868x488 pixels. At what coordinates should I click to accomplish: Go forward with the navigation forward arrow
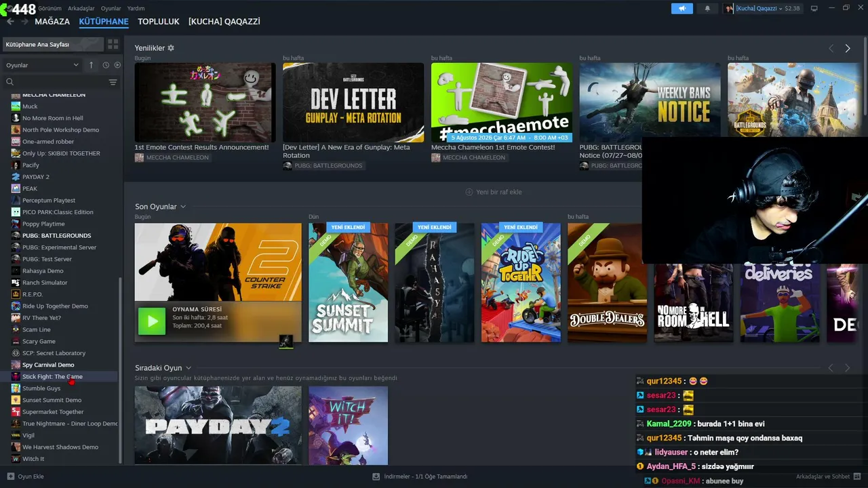(25, 22)
